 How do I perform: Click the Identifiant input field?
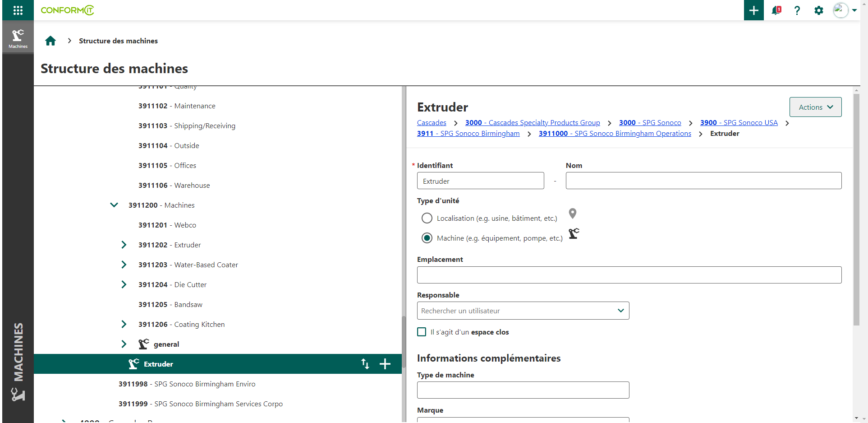tap(481, 181)
